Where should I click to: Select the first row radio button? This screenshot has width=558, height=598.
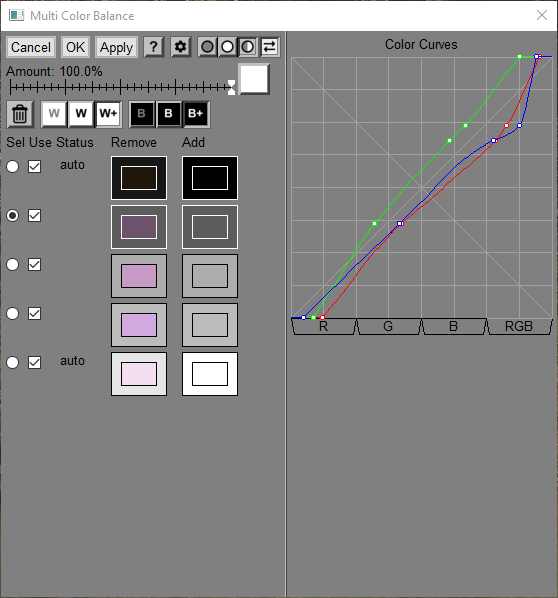pyautogui.click(x=13, y=167)
